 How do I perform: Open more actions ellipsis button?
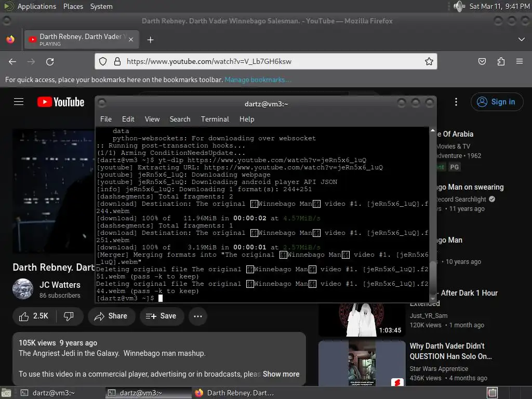coord(198,316)
